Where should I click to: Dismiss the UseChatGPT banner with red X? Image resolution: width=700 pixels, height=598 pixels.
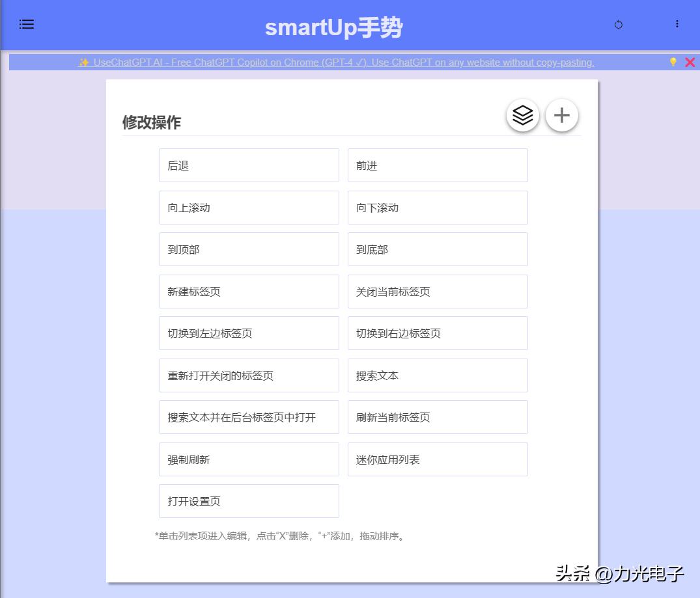pyautogui.click(x=690, y=62)
